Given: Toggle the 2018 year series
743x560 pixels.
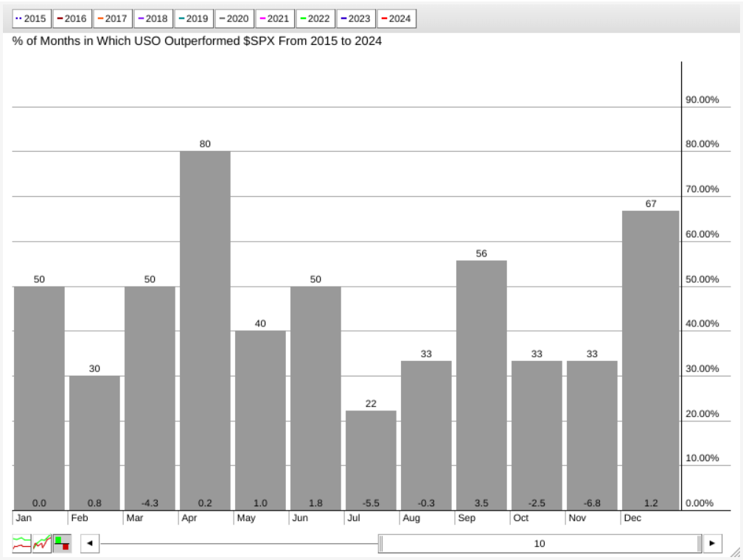Looking at the screenshot, I should [153, 18].
